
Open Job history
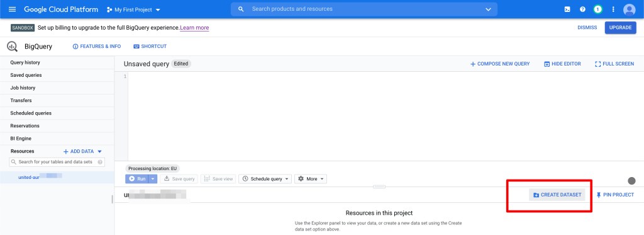tap(57, 88)
